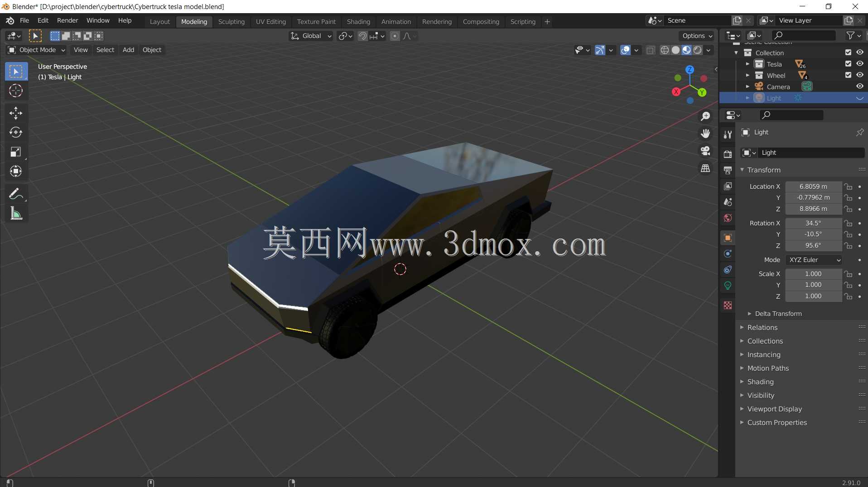The width and height of the screenshot is (868, 487).
Task: Expand the Relations panel
Action: pyautogui.click(x=762, y=327)
